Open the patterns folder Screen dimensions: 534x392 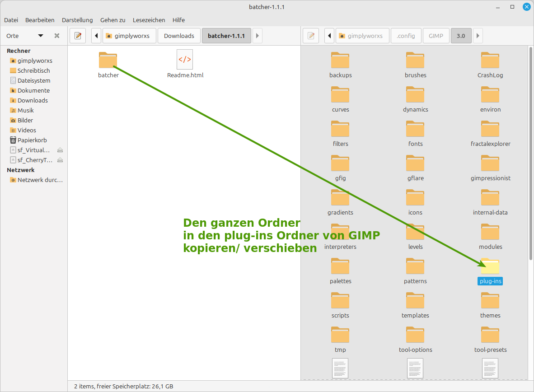click(415, 266)
